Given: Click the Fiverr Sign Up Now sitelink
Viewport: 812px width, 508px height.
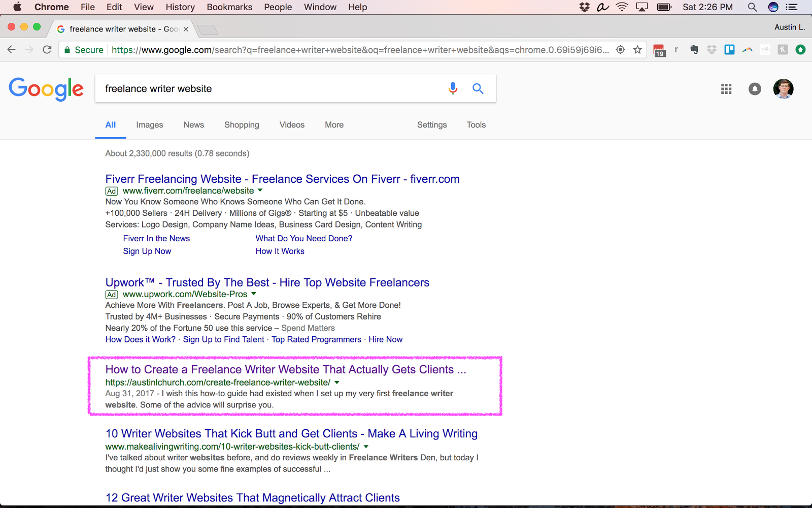Looking at the screenshot, I should 147,251.
